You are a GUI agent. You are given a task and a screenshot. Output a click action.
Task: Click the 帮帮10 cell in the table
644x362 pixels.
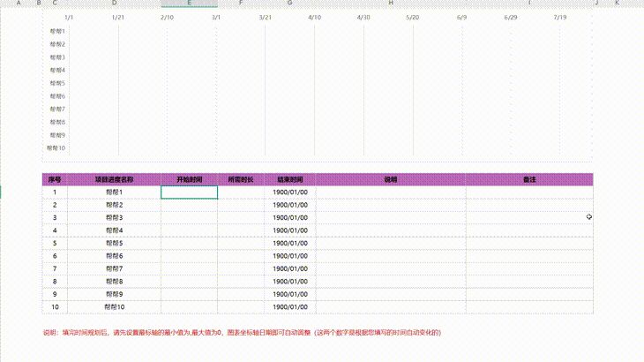pos(114,306)
